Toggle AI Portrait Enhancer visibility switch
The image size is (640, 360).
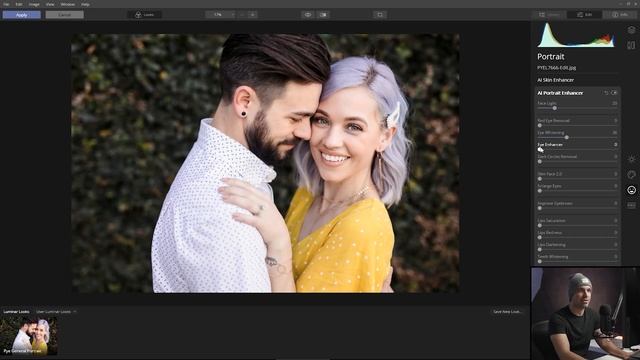[614, 93]
